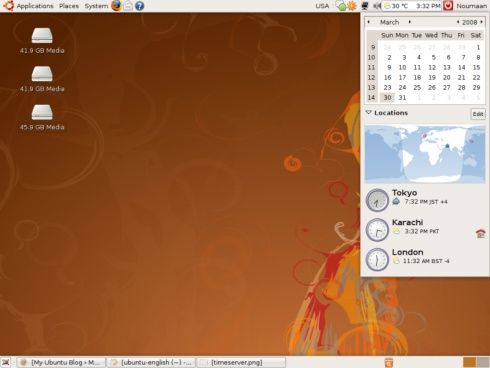Click the volume speaker icon
This screenshot has width=490, height=368.
377,6
